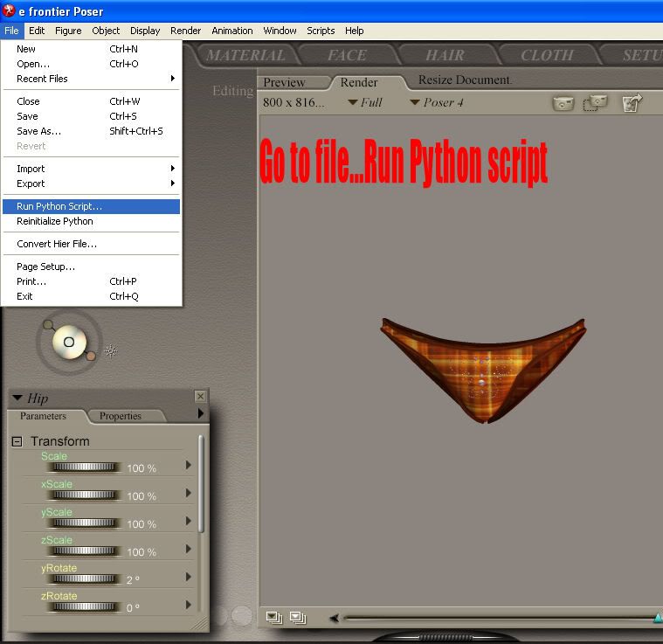The image size is (663, 644).
Task: Open parameter palette options arrow
Action: click(x=201, y=413)
